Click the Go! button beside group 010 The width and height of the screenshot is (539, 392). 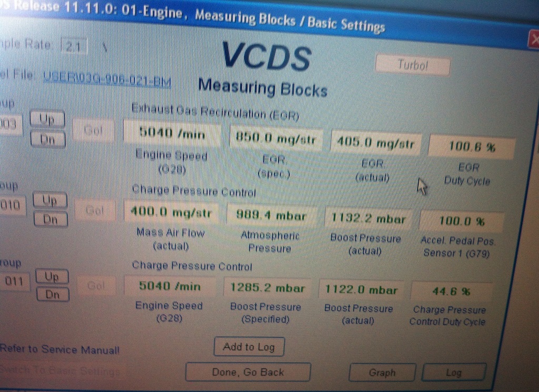[x=95, y=210]
